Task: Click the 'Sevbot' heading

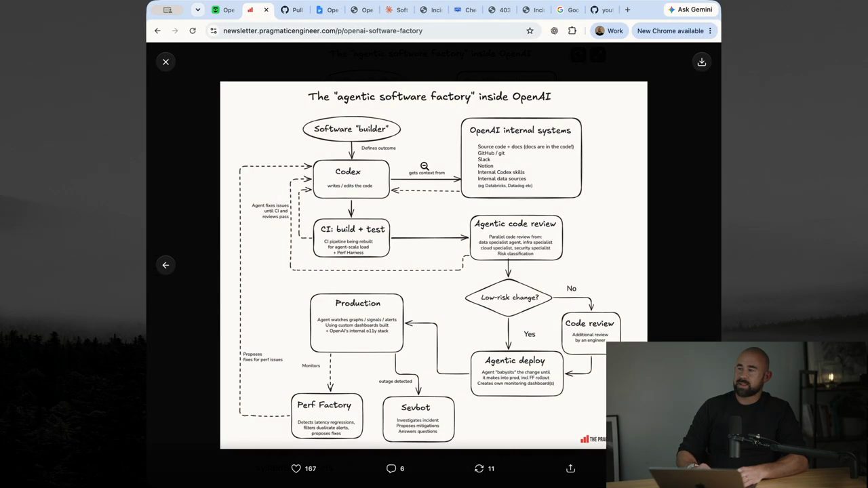Action: tap(416, 407)
